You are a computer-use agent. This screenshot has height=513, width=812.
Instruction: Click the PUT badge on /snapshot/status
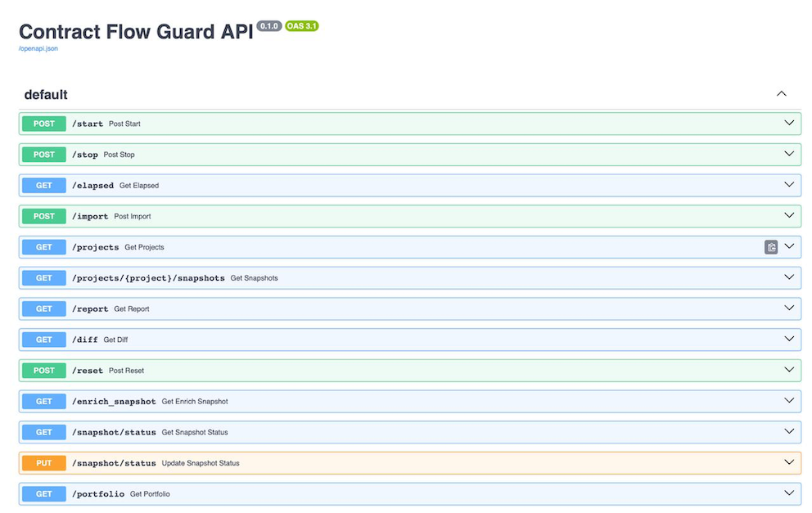43,462
